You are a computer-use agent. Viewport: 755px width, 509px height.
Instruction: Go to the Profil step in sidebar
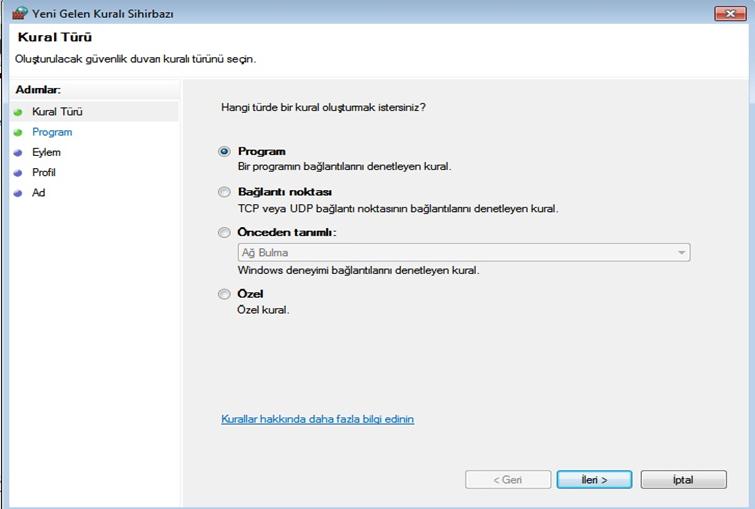click(x=44, y=172)
